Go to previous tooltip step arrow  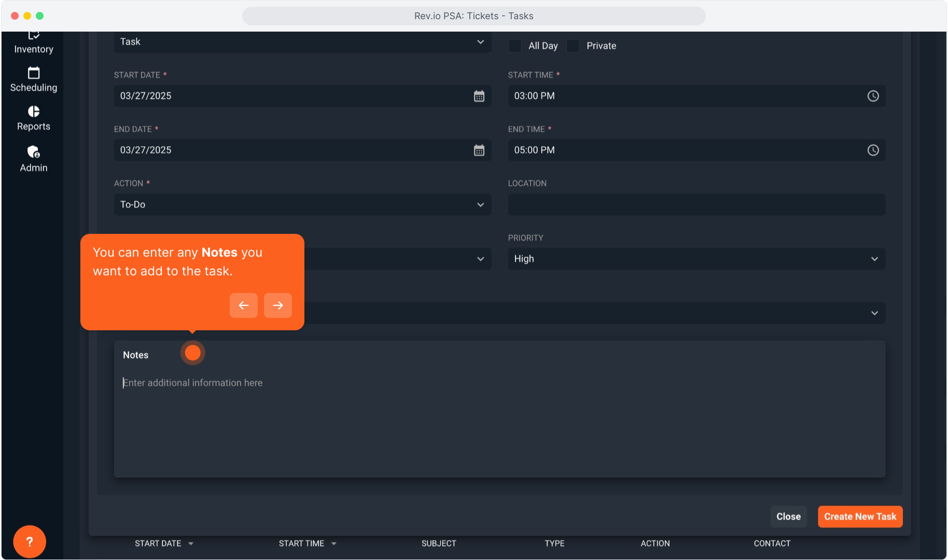pyautogui.click(x=244, y=305)
